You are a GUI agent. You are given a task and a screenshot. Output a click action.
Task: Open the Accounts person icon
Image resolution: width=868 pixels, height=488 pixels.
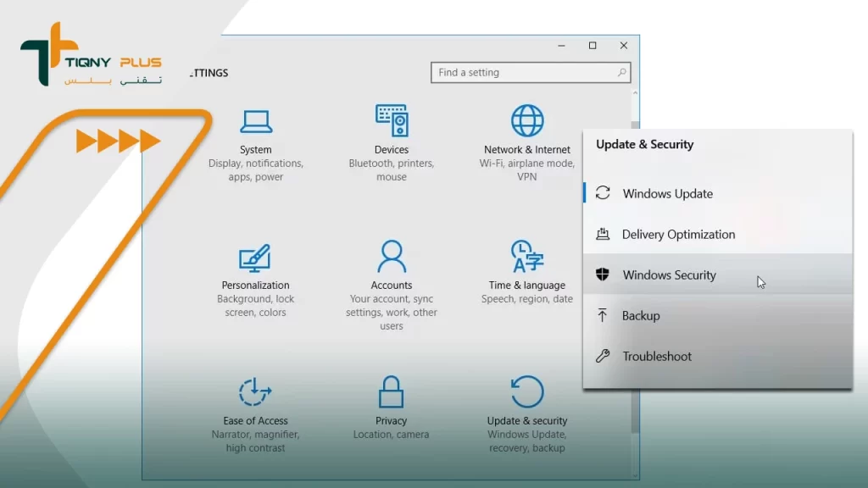[x=392, y=256]
